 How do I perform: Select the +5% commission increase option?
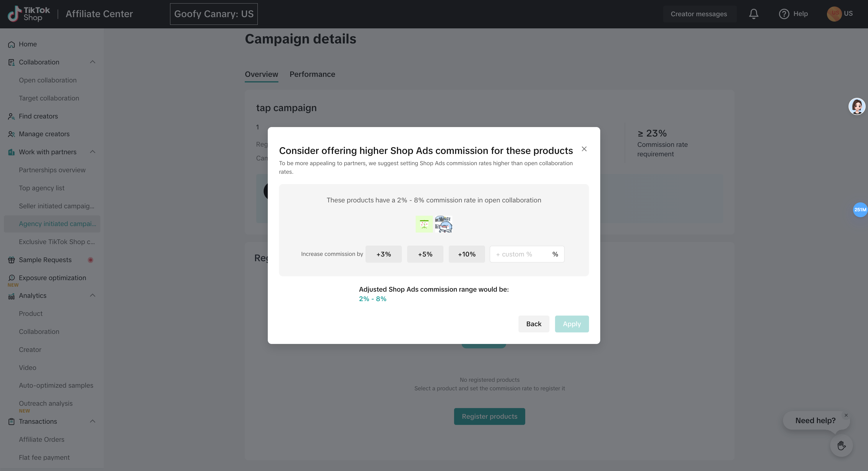(425, 254)
